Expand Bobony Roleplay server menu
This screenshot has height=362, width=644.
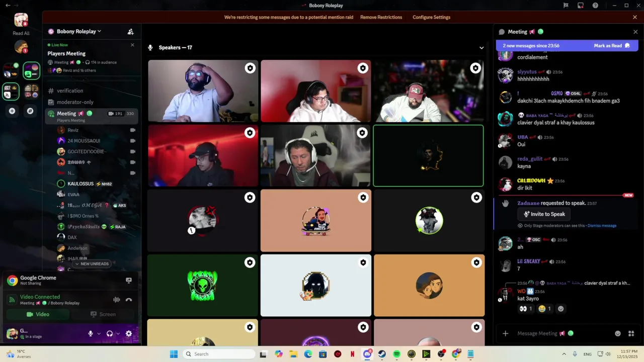pyautogui.click(x=78, y=31)
